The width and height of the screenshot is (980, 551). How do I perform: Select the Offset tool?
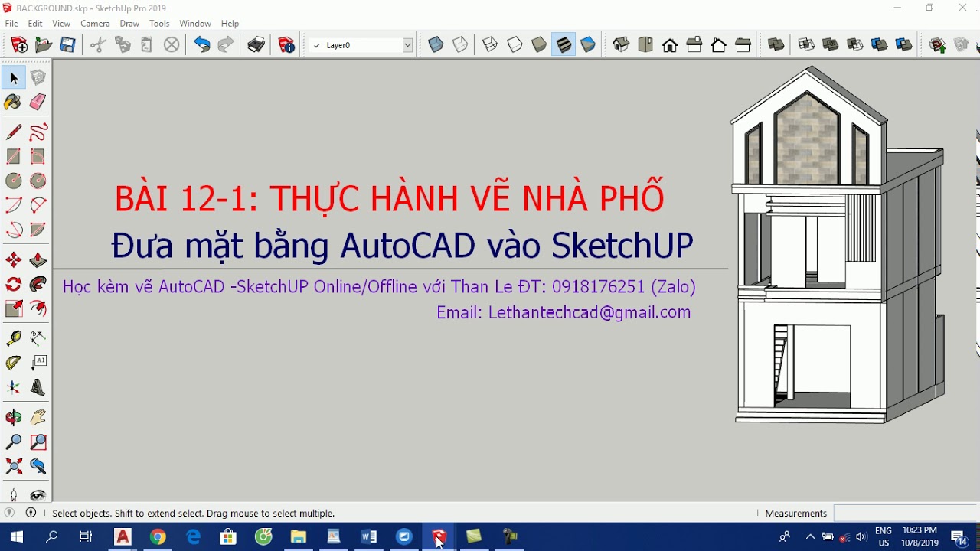(38, 309)
